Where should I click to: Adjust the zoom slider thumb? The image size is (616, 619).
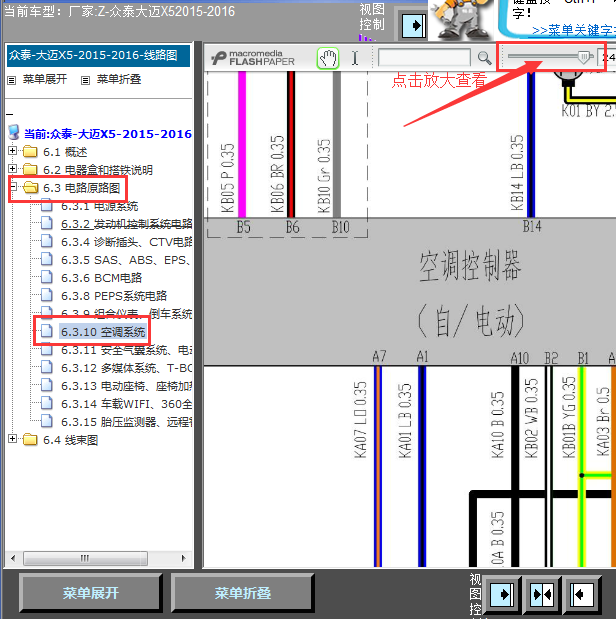click(x=584, y=57)
